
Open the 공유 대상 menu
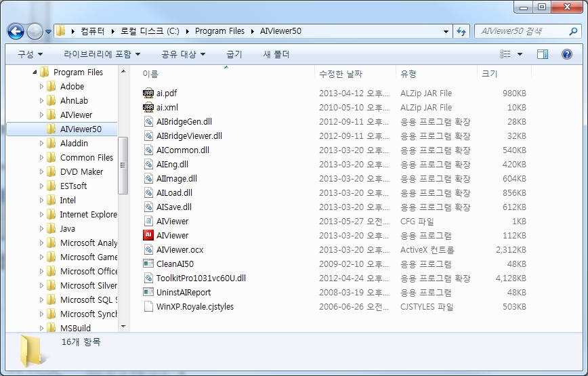184,54
